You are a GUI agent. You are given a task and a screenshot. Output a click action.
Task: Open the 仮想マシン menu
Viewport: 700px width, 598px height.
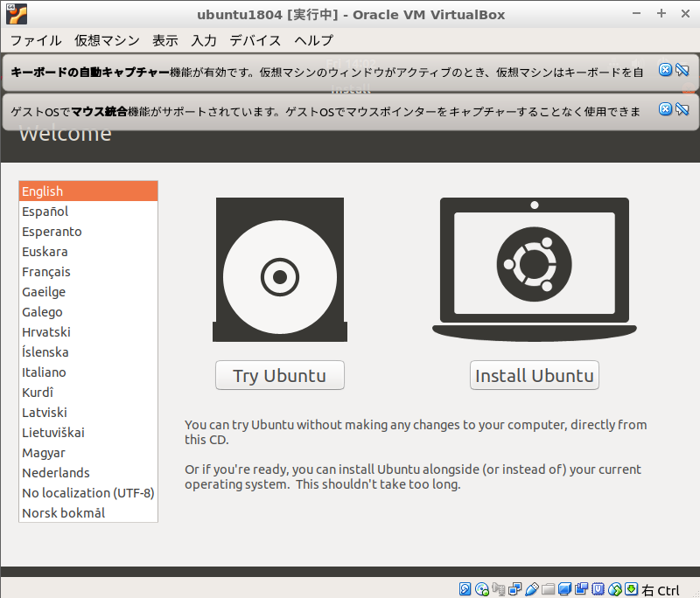coord(107,40)
